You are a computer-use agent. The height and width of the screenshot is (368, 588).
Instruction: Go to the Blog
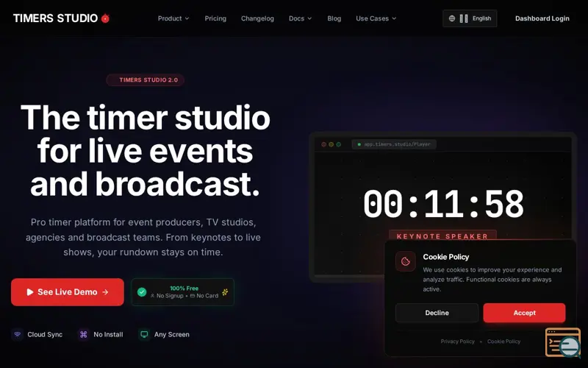coord(334,18)
